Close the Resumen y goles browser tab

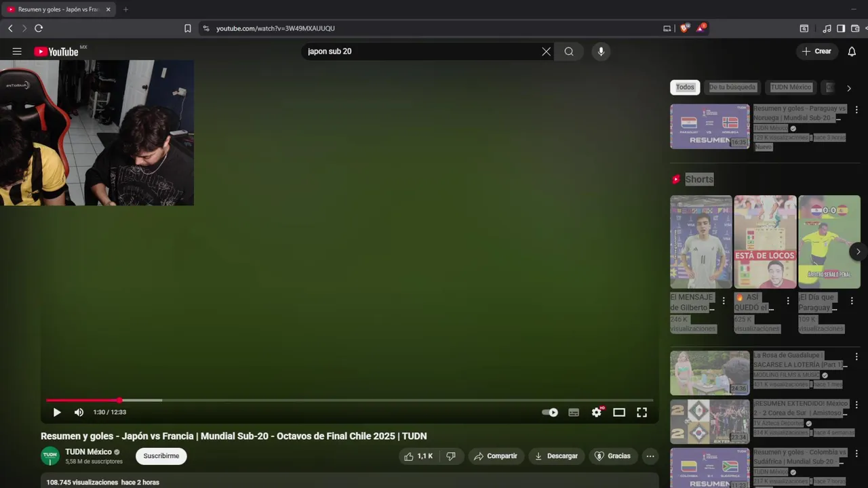(x=108, y=9)
